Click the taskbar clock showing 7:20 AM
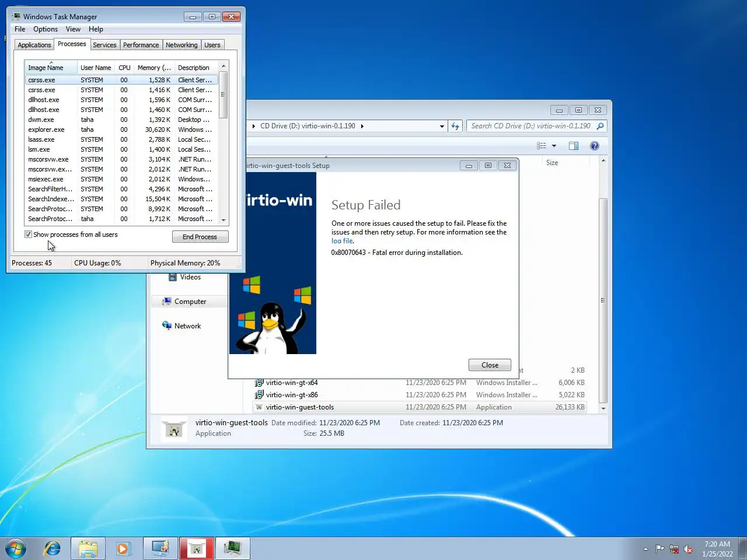The height and width of the screenshot is (560, 747). [x=717, y=549]
